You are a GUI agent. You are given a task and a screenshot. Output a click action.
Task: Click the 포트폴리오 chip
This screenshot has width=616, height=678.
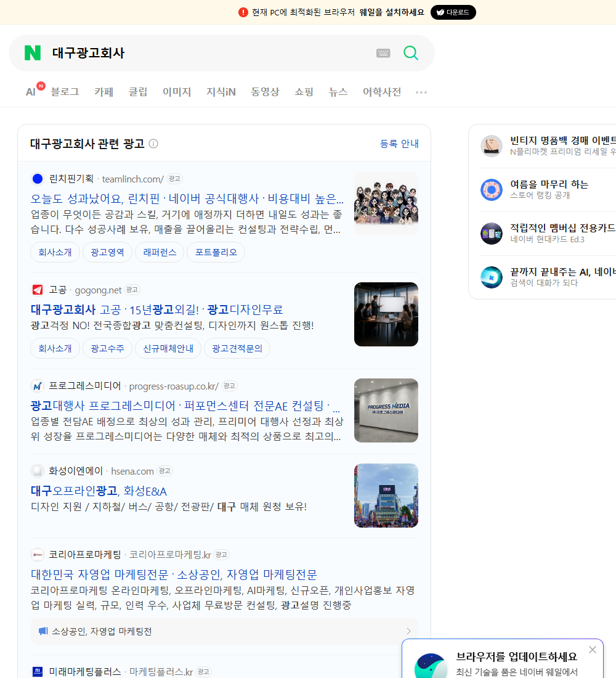pyautogui.click(x=216, y=252)
